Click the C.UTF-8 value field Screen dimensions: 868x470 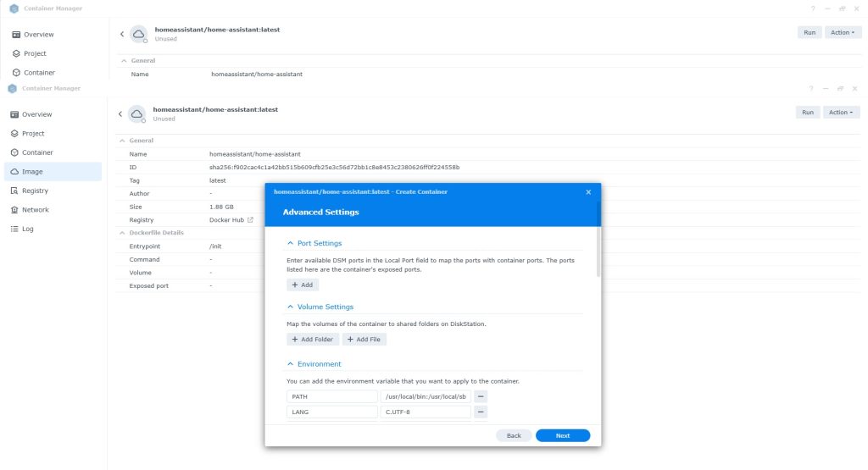click(426, 412)
